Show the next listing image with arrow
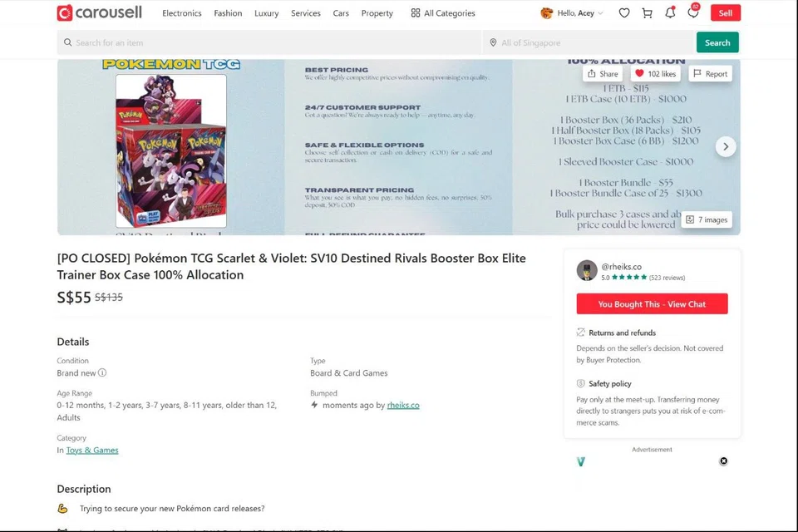798x532 pixels. (726, 146)
